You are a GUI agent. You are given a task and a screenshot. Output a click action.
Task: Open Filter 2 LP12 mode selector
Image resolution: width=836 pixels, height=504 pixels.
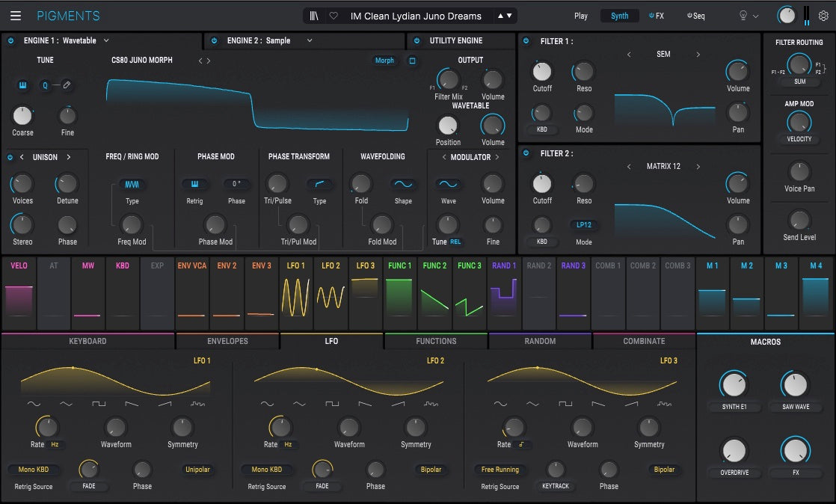pyautogui.click(x=584, y=225)
